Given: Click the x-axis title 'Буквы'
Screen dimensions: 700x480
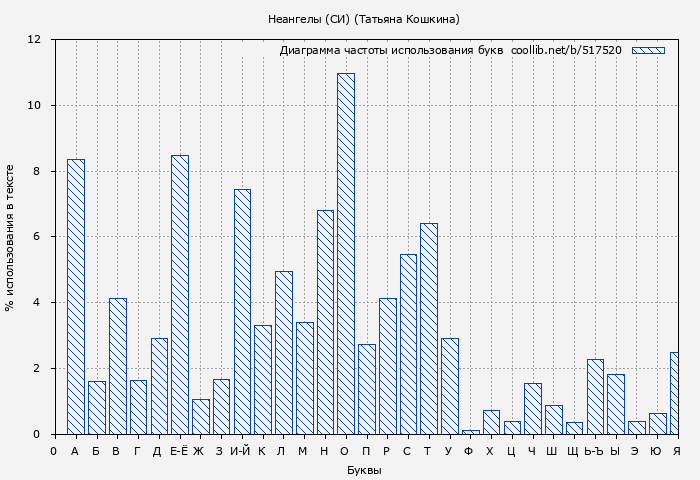Looking at the screenshot, I should pyautogui.click(x=364, y=470).
